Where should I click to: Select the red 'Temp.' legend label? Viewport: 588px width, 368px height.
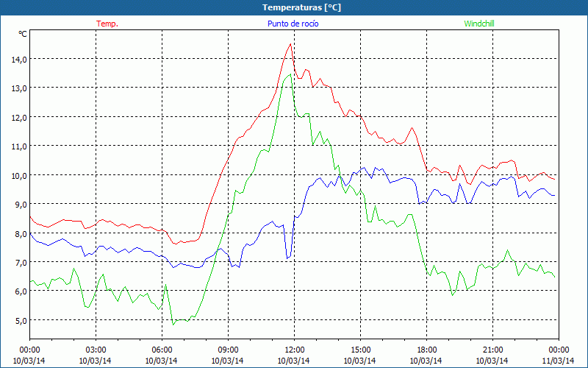(x=107, y=24)
